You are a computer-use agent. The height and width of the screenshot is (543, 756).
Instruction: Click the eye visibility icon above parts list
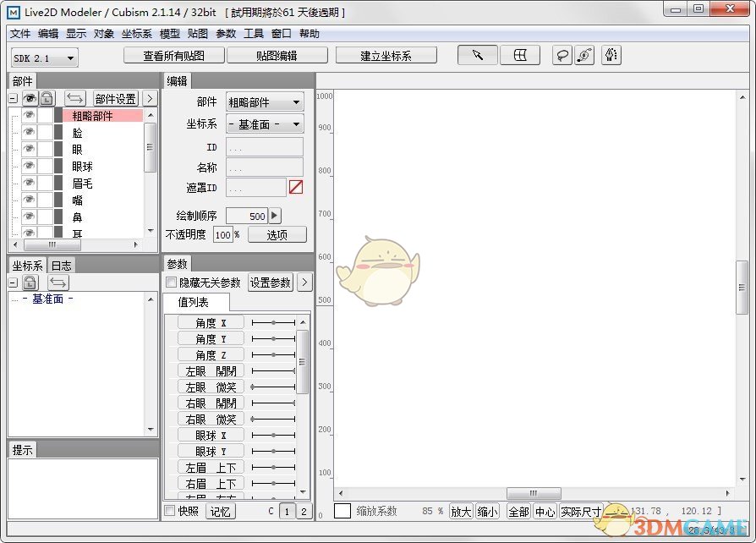pos(30,99)
